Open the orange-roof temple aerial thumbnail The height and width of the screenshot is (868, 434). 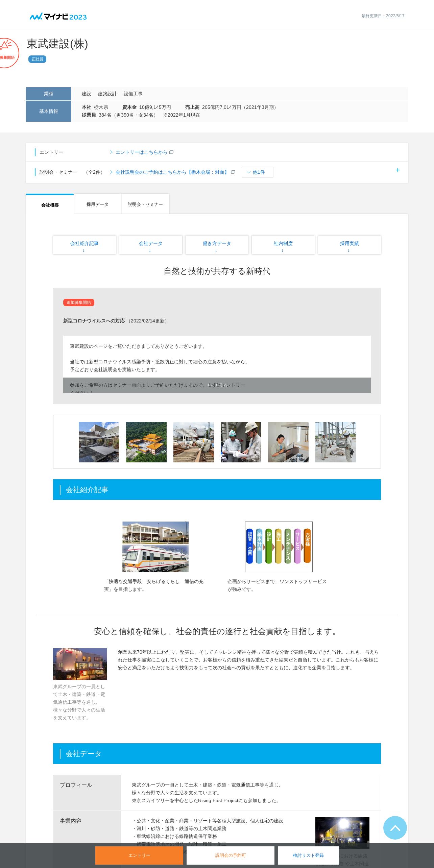coord(146,442)
